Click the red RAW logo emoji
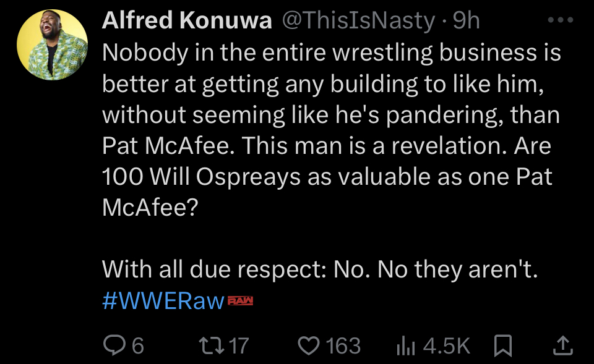594x364 pixels. tap(241, 301)
